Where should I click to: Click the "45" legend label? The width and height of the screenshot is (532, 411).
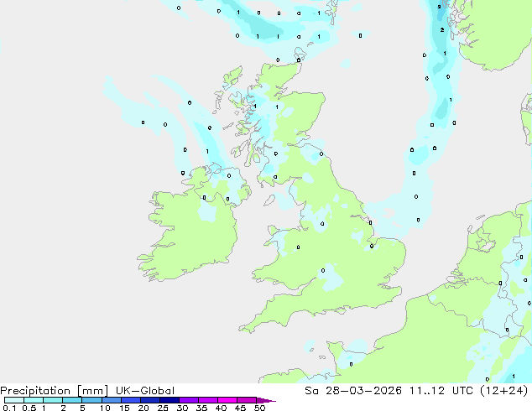(x=240, y=408)
